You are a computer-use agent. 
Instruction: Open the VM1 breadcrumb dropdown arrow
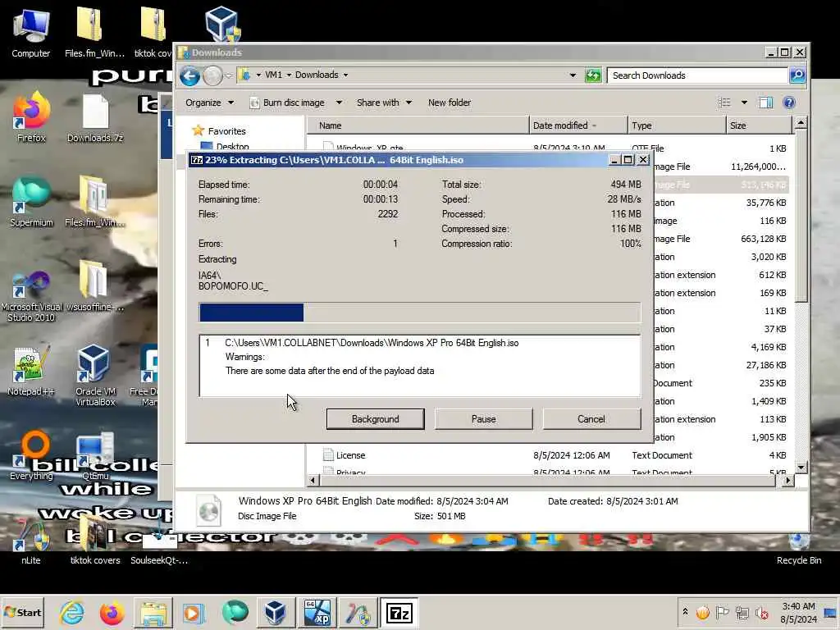[x=289, y=75]
